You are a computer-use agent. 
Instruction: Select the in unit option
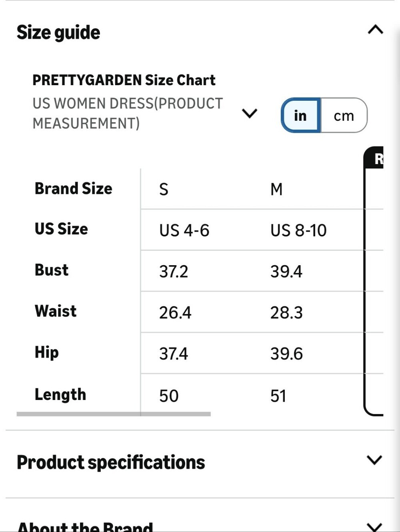pos(300,116)
